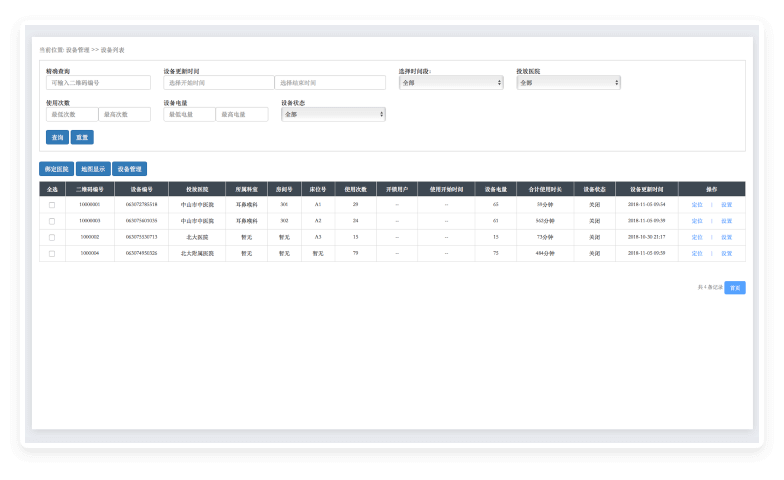
Task: Click the 查询 search button
Action: [56, 137]
